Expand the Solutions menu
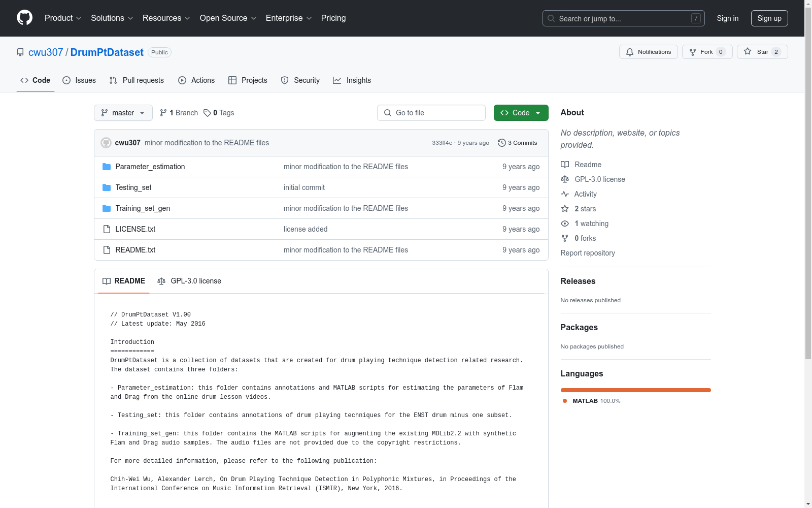 coord(112,18)
